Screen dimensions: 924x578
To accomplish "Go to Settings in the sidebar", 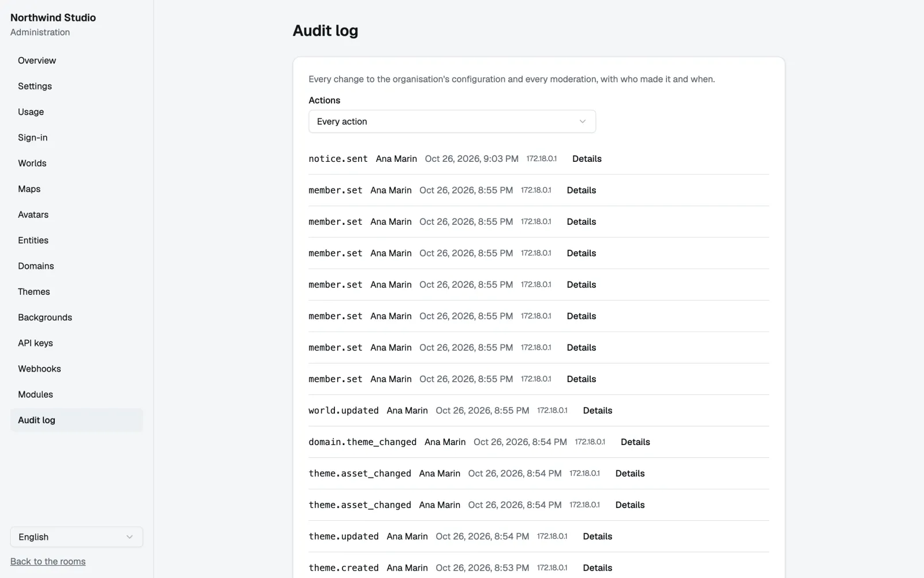I will coord(76,86).
